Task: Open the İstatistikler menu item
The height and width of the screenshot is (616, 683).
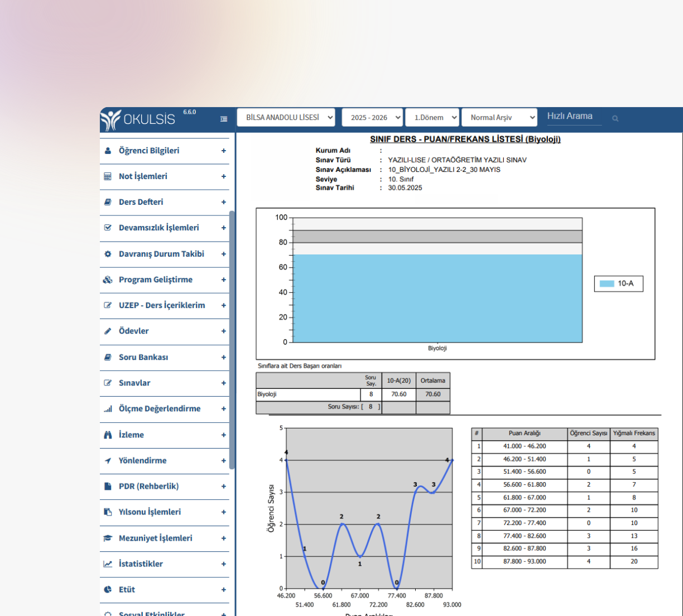Action: pyautogui.click(x=141, y=564)
